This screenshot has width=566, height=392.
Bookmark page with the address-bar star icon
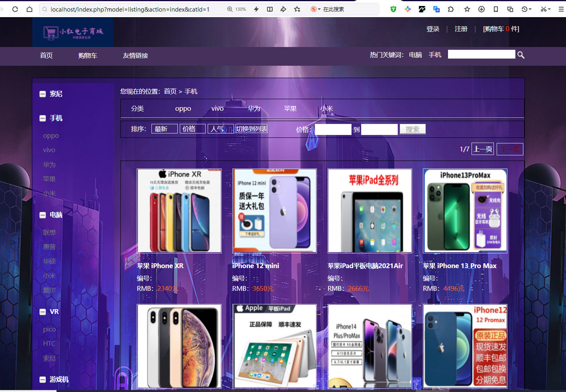[x=297, y=9]
